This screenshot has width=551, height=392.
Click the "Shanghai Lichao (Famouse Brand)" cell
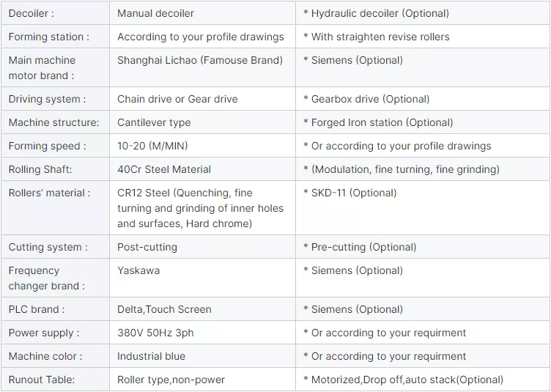[200, 60]
